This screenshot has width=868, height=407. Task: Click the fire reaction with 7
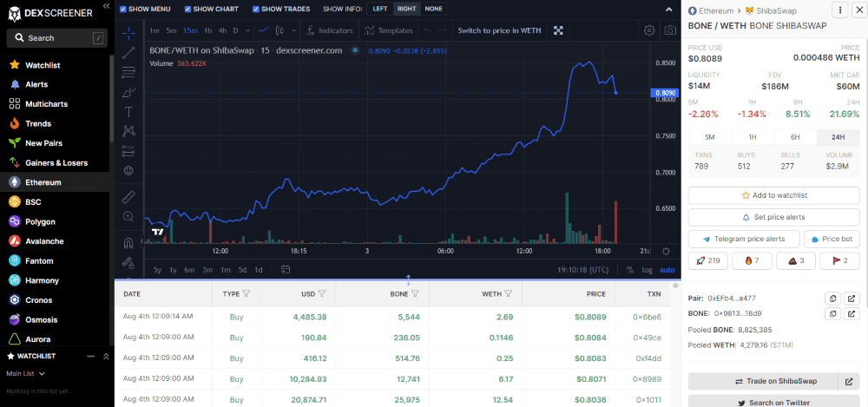(752, 260)
